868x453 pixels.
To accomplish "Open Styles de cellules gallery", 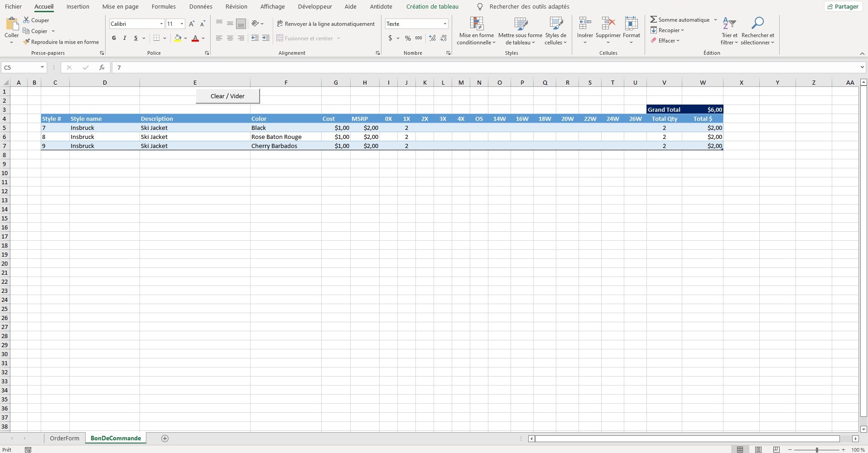I will point(555,30).
